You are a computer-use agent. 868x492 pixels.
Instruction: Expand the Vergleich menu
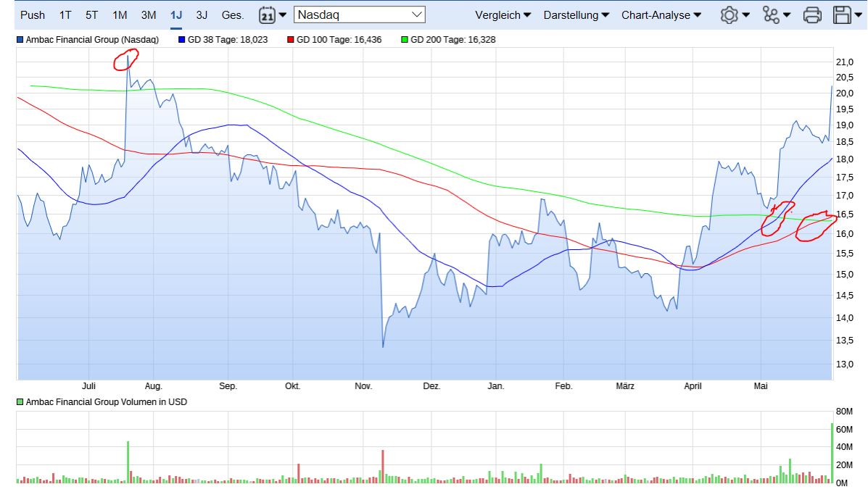click(503, 14)
